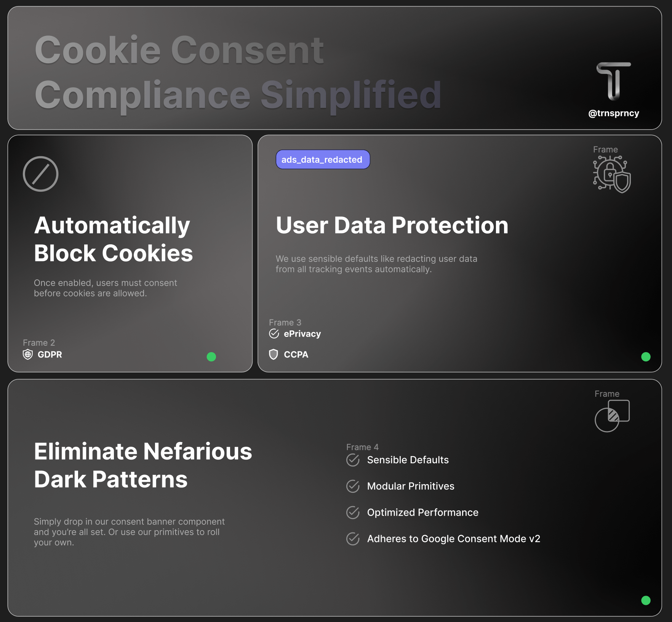This screenshot has width=672, height=622.
Task: Click the ads_data_redacted purple badge
Action: (x=322, y=160)
